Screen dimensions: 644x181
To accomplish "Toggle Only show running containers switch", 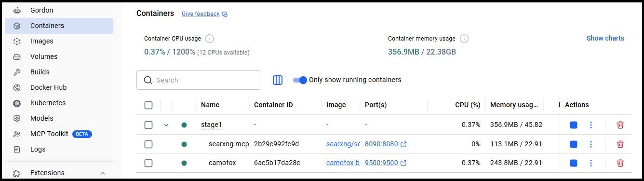I will pos(300,80).
